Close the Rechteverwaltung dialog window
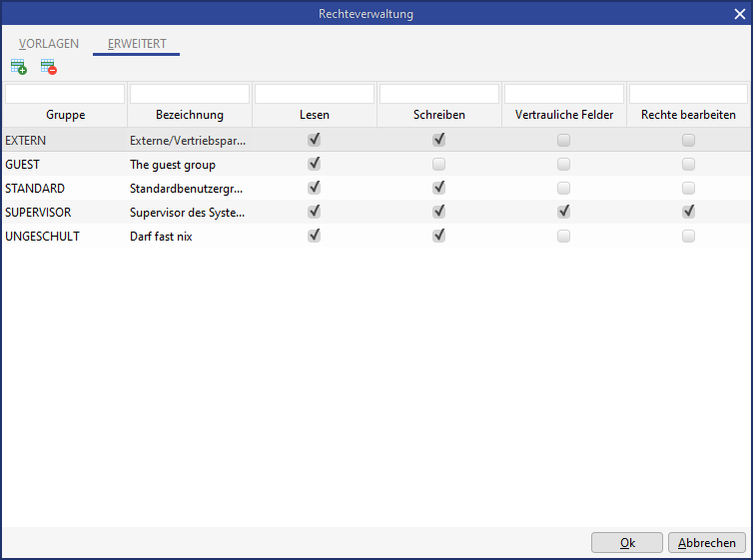Screen dimensions: 753x560 click(x=739, y=14)
